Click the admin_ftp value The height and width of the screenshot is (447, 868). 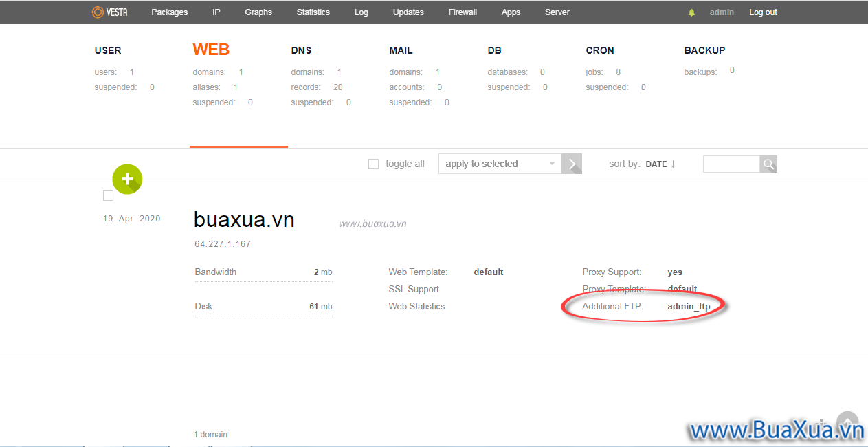tap(689, 307)
